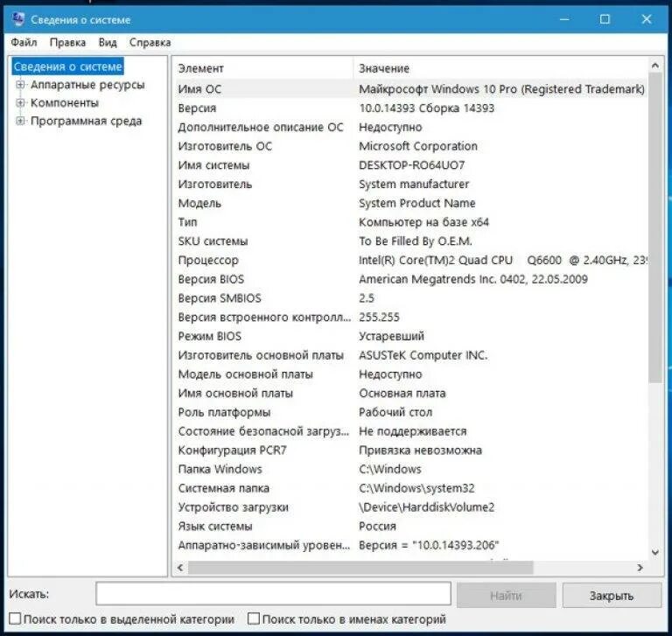Screen dimensions: 672x636
Task: Click the System Information app icon in title bar
Action: 18,19
